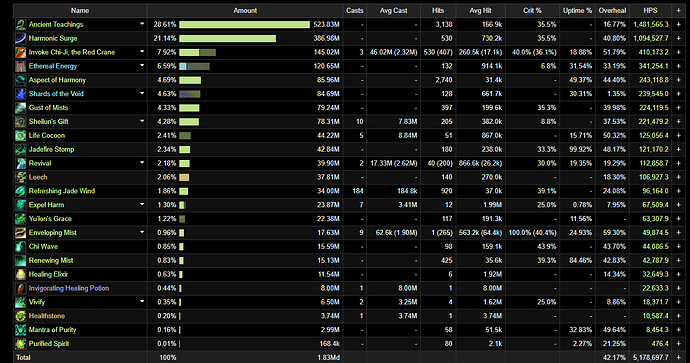Open the Invigorating Healing Potion link
The image size is (690, 363).
(x=69, y=288)
